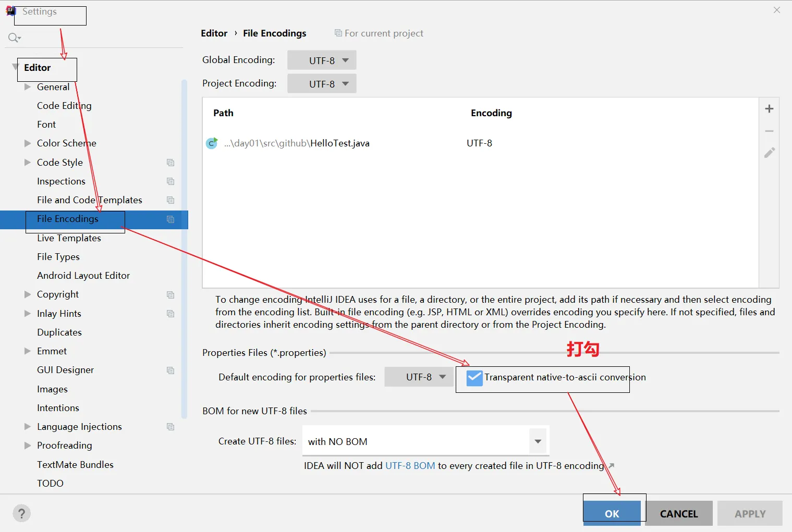Click the help question mark icon

coord(21,513)
